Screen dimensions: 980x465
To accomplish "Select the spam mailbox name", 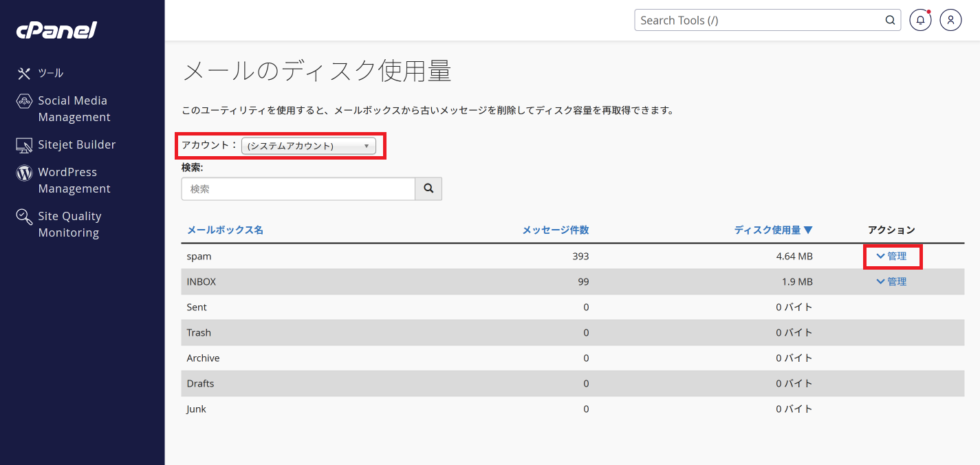I will pos(199,256).
